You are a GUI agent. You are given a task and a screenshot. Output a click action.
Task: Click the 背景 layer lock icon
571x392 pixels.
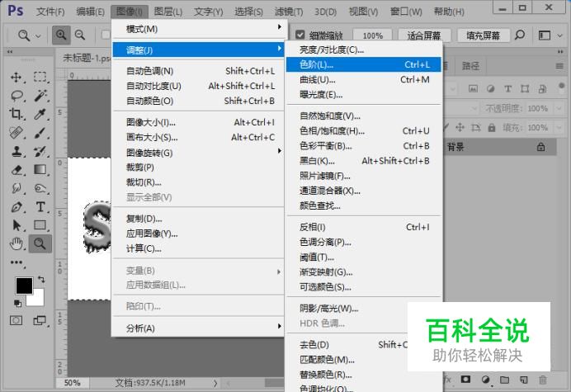[541, 147]
